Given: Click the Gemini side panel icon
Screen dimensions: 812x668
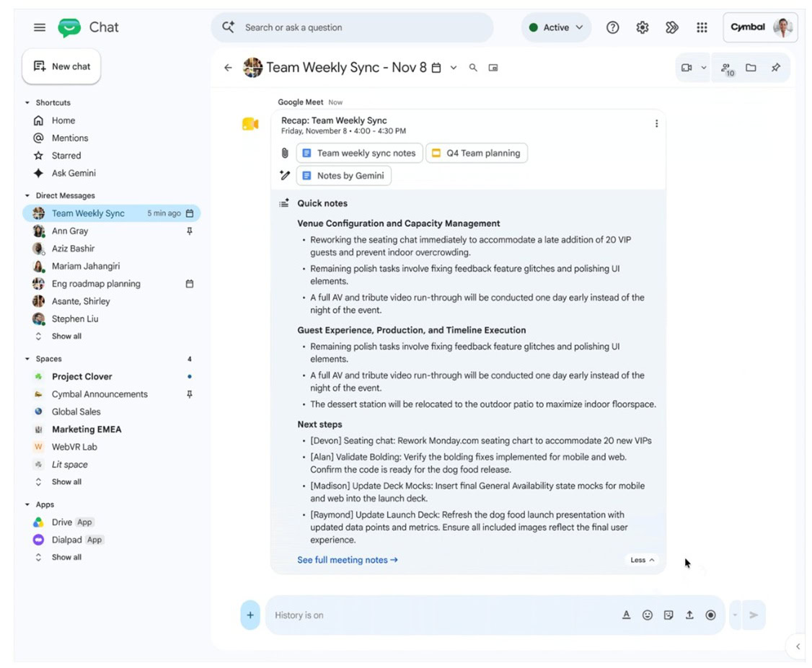Looking at the screenshot, I should 672,27.
